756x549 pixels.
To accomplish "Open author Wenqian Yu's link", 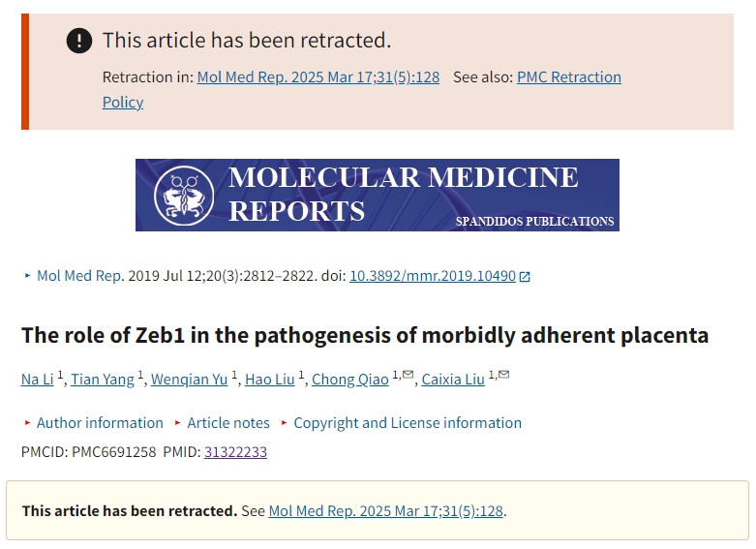I will [x=189, y=380].
